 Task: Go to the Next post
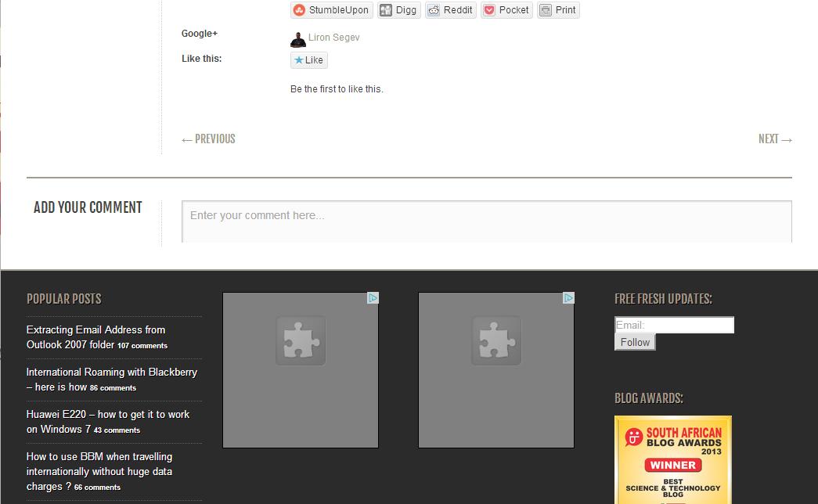coord(775,139)
